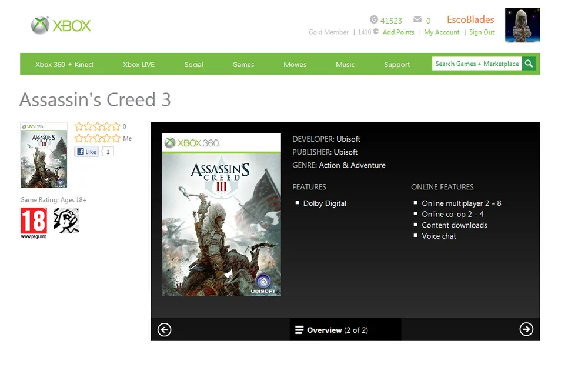The height and width of the screenshot is (384, 588).
Task: Open the Social menu
Action: [194, 65]
